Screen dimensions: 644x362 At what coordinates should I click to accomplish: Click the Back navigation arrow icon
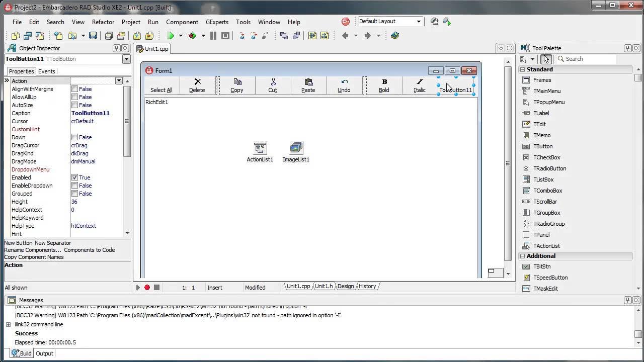(x=345, y=36)
